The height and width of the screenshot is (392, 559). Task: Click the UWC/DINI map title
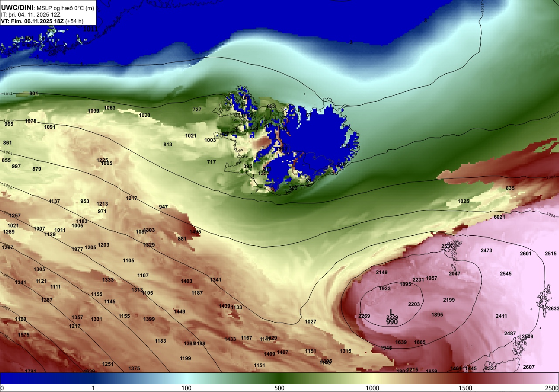point(17,7)
